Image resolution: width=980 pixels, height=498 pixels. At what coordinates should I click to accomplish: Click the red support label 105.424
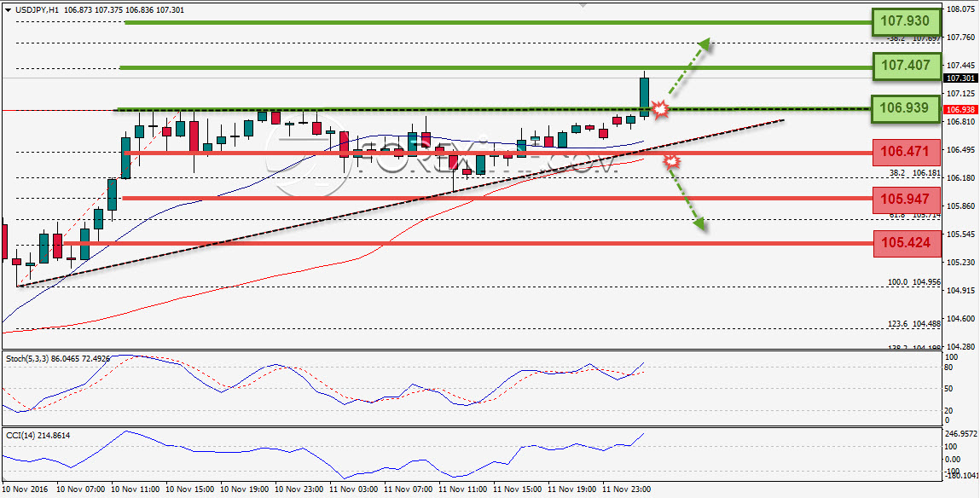906,243
